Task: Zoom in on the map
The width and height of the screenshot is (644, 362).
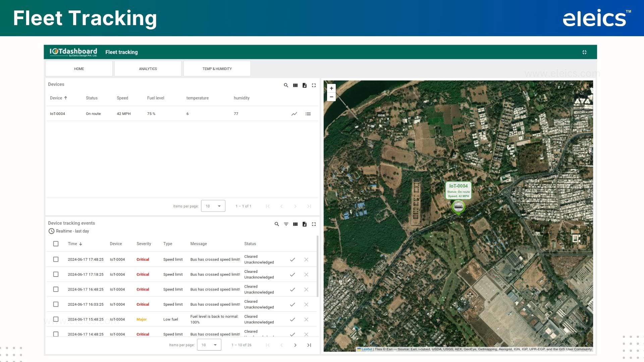Action: point(331,88)
